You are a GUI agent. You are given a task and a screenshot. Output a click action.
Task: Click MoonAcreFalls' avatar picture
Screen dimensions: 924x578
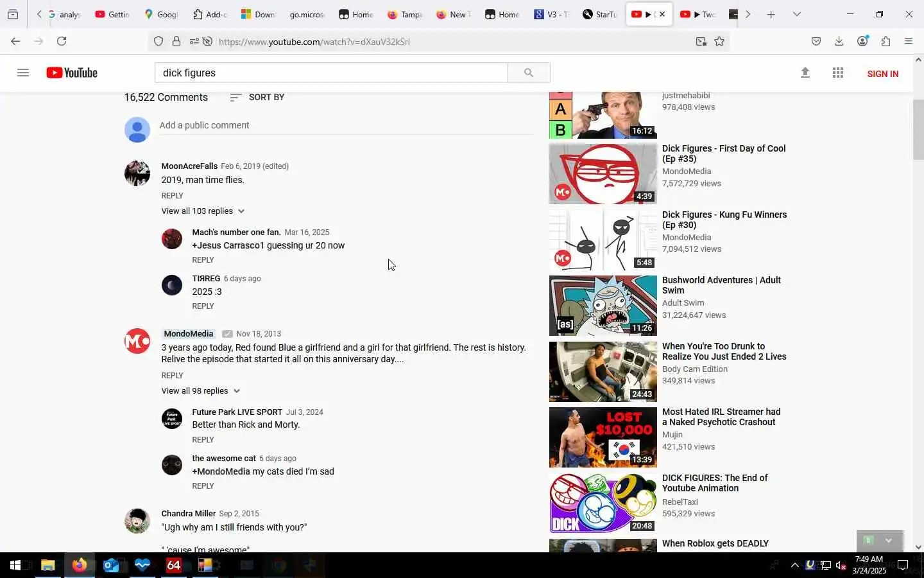point(137,173)
